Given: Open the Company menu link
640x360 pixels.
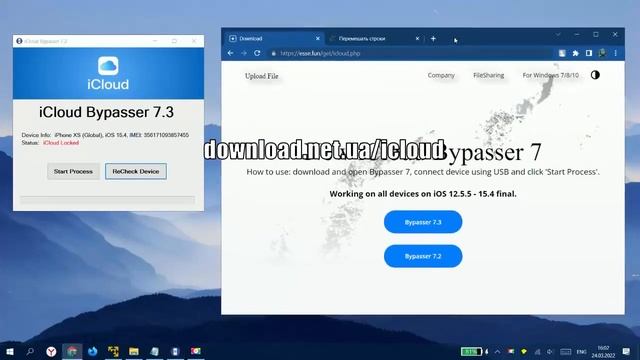Looking at the screenshot, I should 441,75.
